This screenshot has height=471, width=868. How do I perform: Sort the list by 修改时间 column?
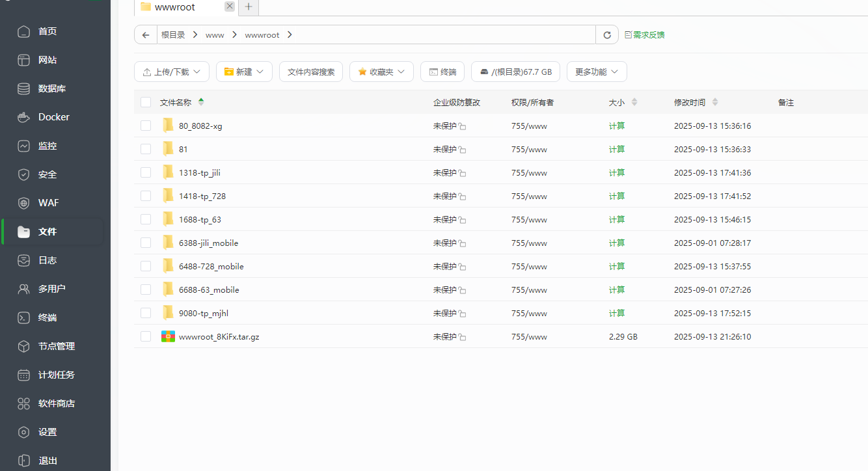[x=696, y=102]
